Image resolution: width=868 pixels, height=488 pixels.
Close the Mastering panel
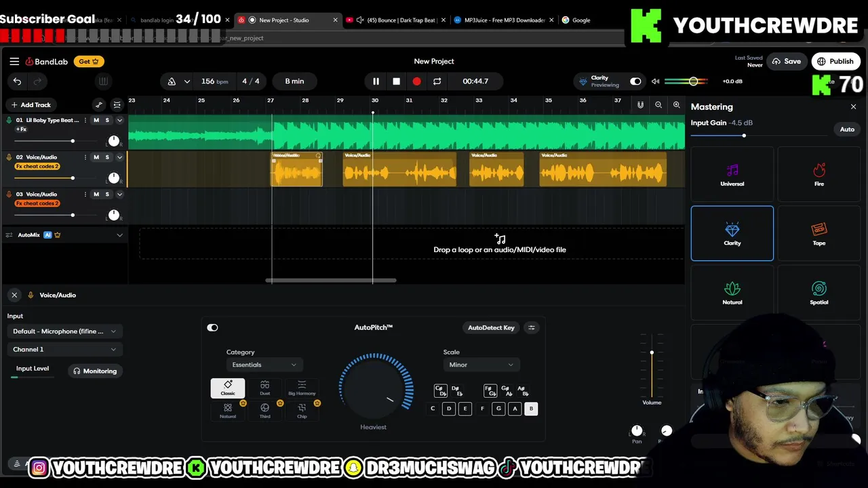(x=853, y=107)
